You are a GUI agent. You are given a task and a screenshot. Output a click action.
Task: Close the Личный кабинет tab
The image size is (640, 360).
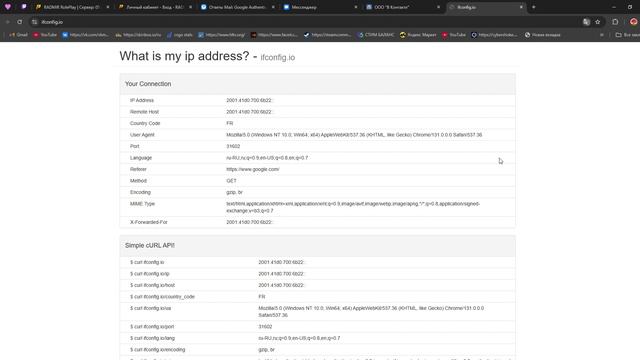point(191,7)
